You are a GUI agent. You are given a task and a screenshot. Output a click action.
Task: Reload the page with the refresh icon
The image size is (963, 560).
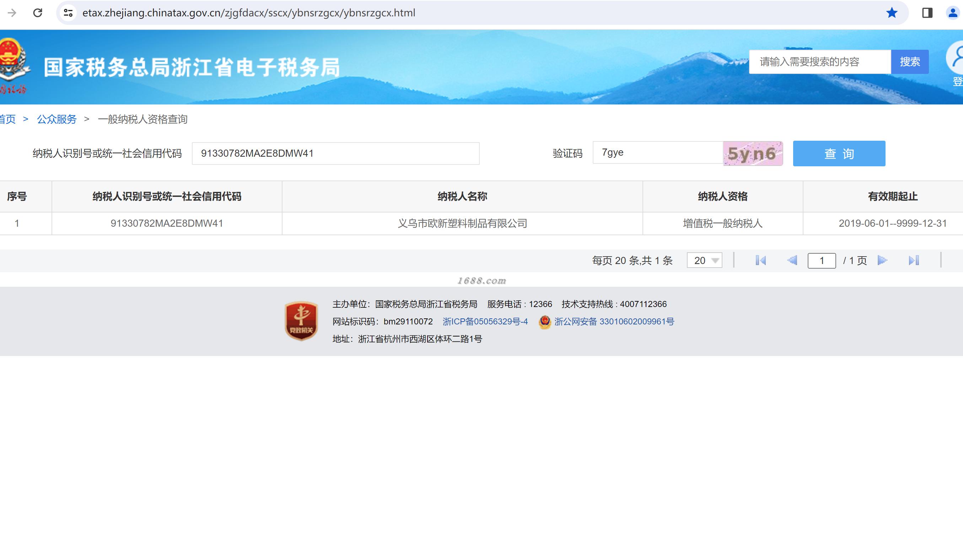[x=37, y=13]
